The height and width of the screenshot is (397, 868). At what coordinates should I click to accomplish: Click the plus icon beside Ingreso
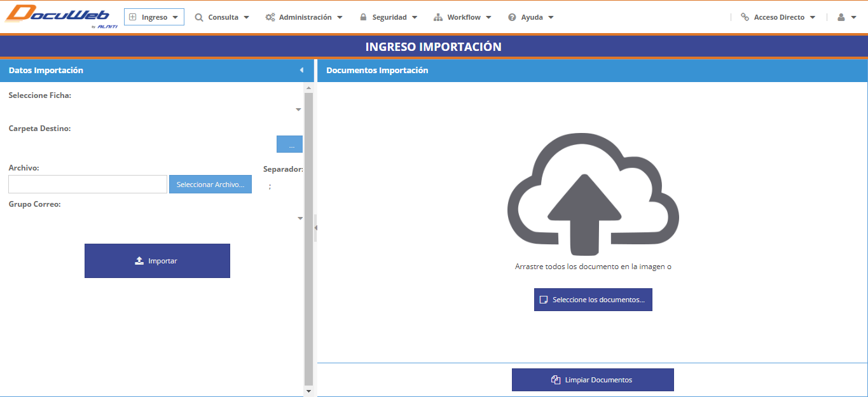point(134,17)
